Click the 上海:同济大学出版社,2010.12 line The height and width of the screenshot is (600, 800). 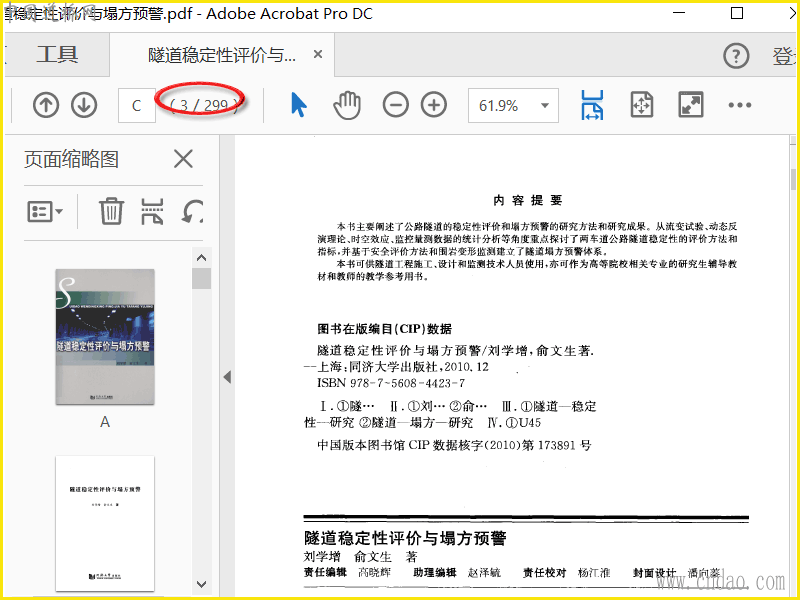[x=396, y=367]
